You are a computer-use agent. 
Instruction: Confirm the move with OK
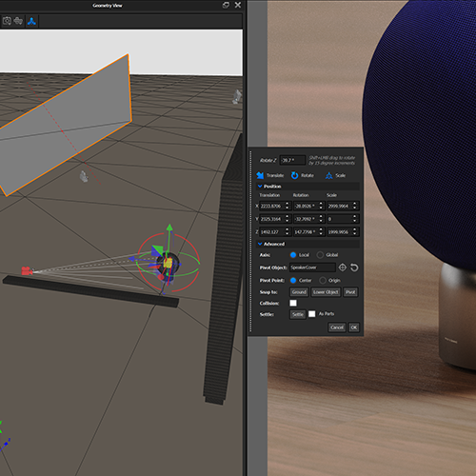click(354, 327)
